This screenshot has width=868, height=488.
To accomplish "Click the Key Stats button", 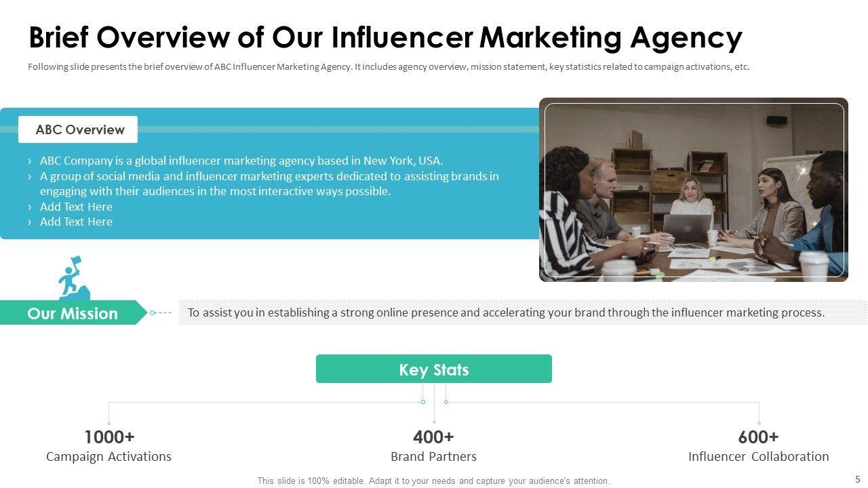I will pos(434,369).
